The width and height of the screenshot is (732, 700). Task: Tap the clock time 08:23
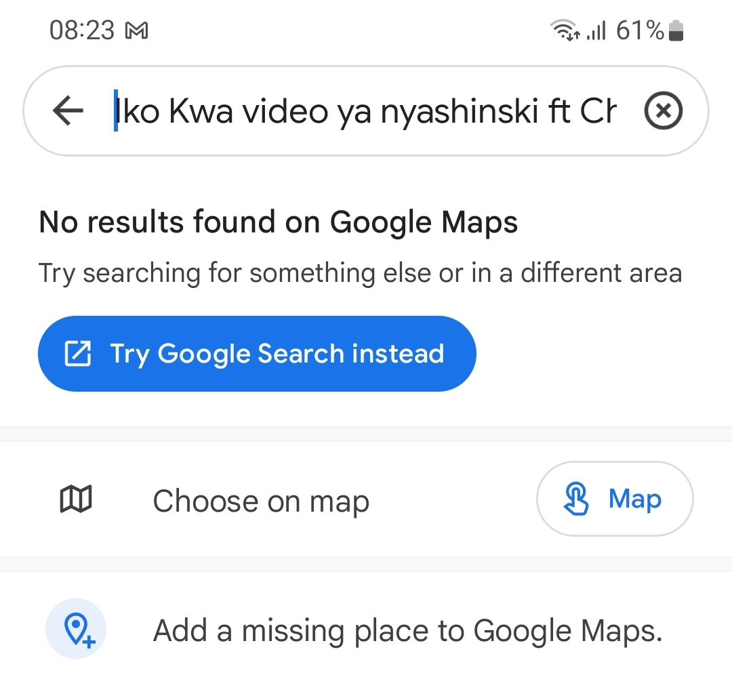[x=82, y=30]
